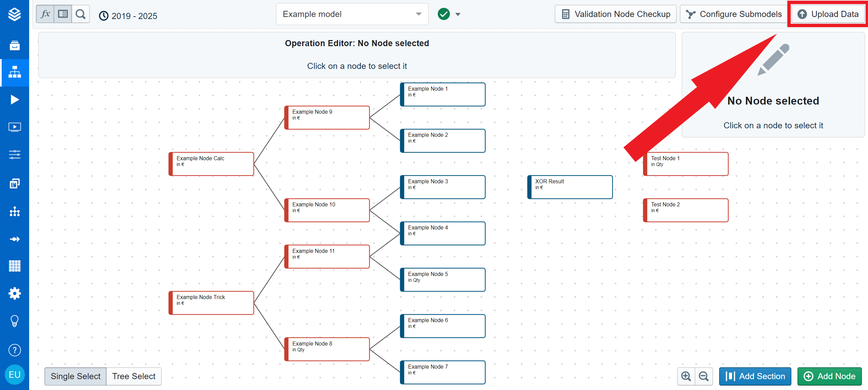Toggle the side panel layout button
This screenshot has width=868, height=390.
[63, 14]
